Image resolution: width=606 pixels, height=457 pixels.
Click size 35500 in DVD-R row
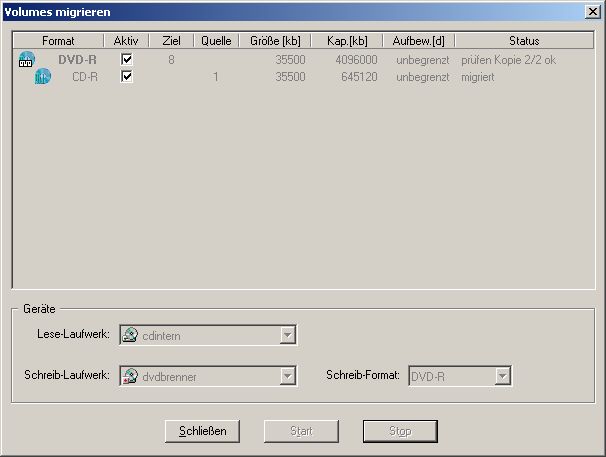(x=290, y=60)
